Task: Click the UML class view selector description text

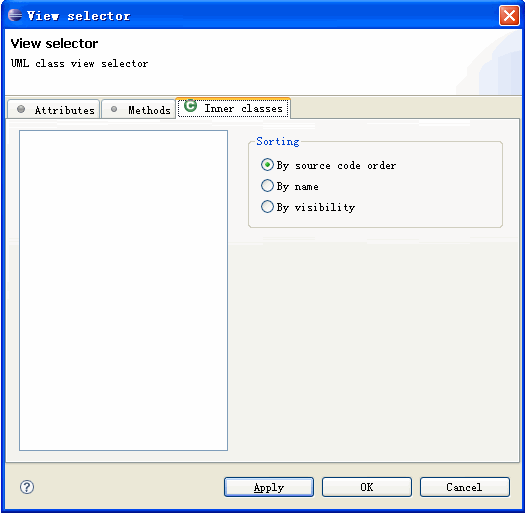Action: [x=79, y=63]
